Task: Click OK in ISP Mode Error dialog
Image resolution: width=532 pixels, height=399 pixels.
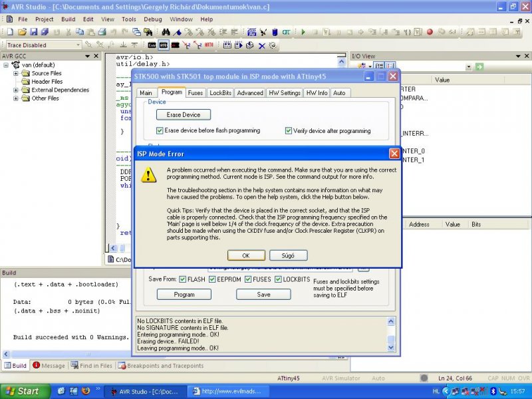Action: pyautogui.click(x=246, y=255)
